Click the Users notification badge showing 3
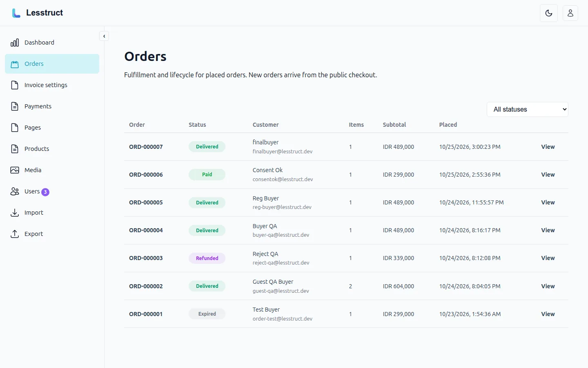The width and height of the screenshot is (588, 368). 45,192
